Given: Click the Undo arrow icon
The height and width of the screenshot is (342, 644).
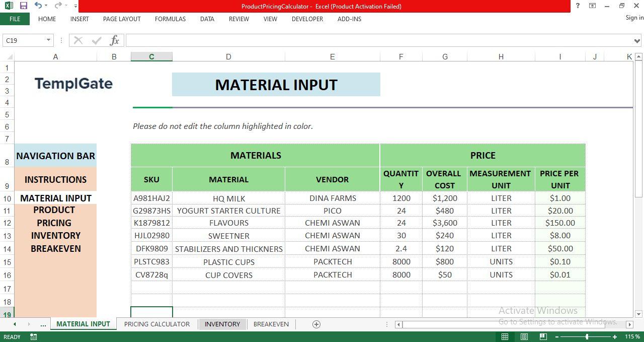Looking at the screenshot, I should pos(38,6).
